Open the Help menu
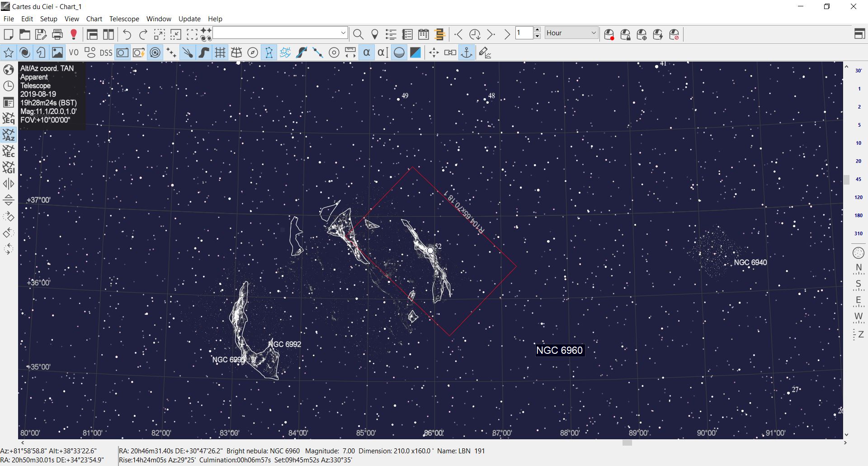This screenshot has height=466, width=868. pos(215,19)
